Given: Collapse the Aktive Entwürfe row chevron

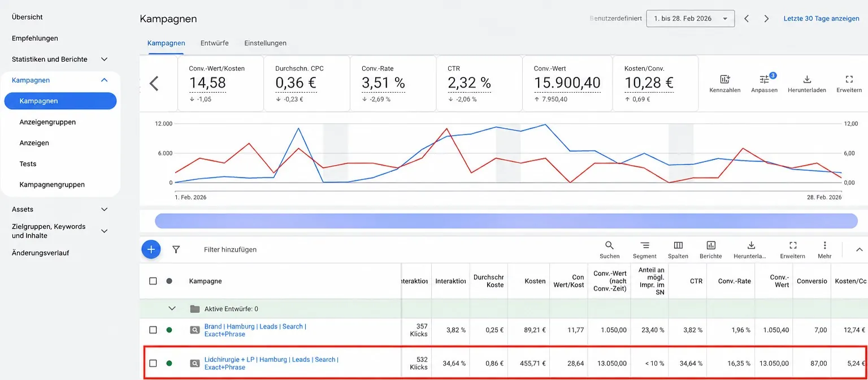Looking at the screenshot, I should click(172, 309).
